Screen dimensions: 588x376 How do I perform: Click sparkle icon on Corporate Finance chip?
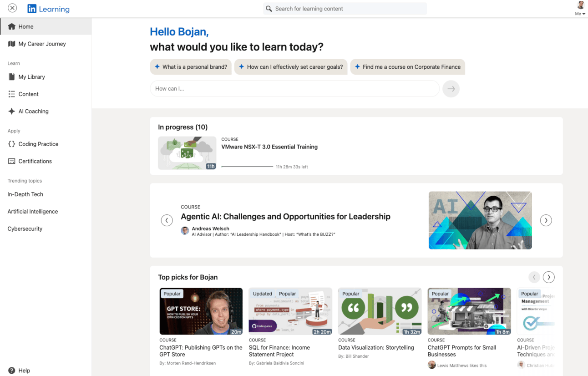pos(357,67)
